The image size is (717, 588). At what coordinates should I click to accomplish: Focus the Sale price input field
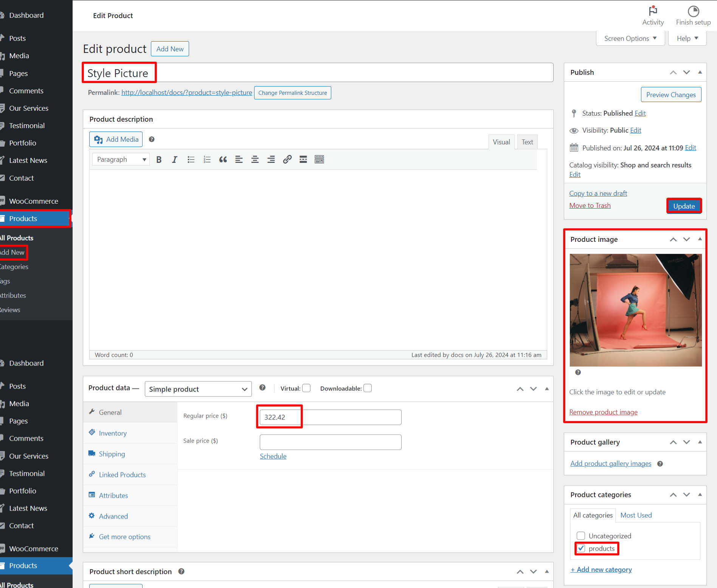pos(331,442)
